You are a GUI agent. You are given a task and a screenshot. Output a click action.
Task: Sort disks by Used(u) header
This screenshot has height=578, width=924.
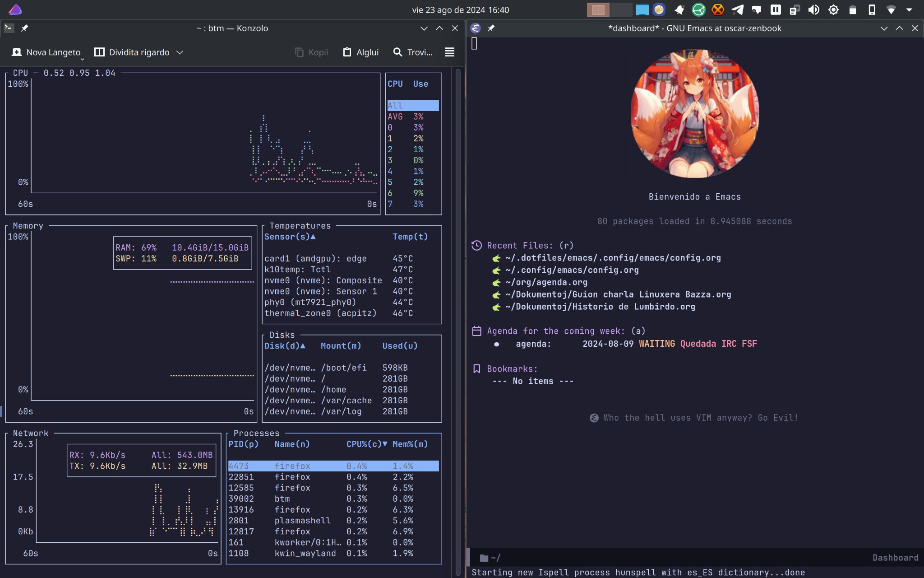[400, 346]
